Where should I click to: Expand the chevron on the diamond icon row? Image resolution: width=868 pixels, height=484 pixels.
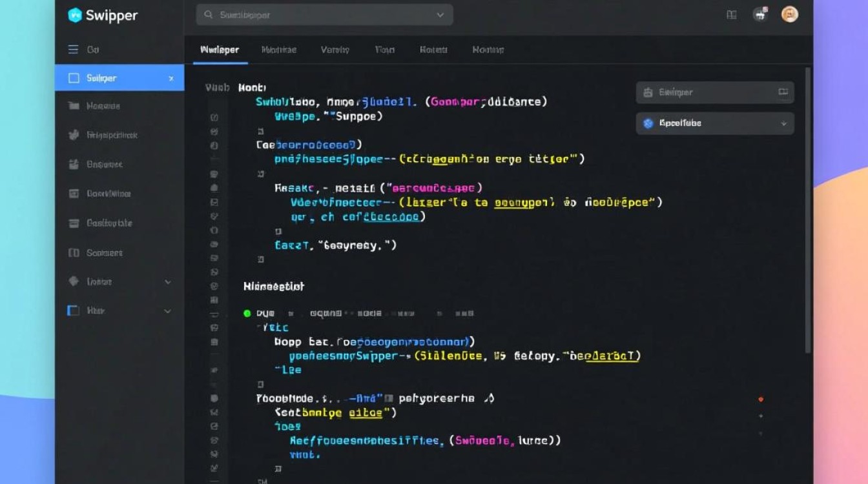pos(168,282)
